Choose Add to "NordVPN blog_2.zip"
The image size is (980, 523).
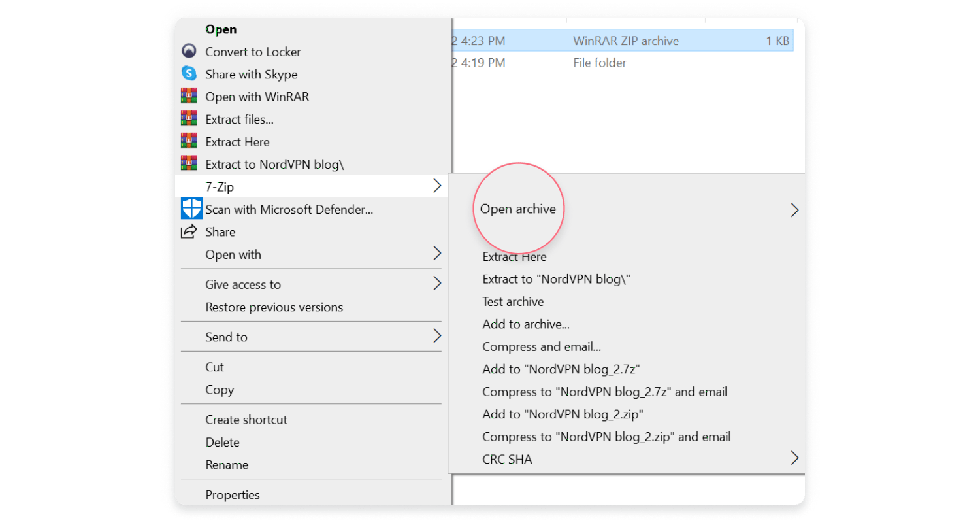click(x=563, y=414)
